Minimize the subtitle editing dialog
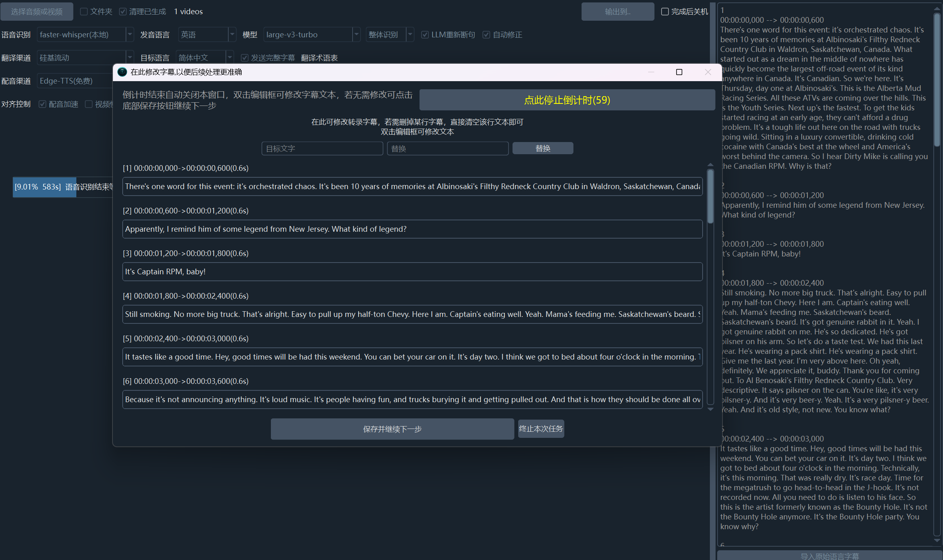The width and height of the screenshot is (943, 560). pos(651,72)
